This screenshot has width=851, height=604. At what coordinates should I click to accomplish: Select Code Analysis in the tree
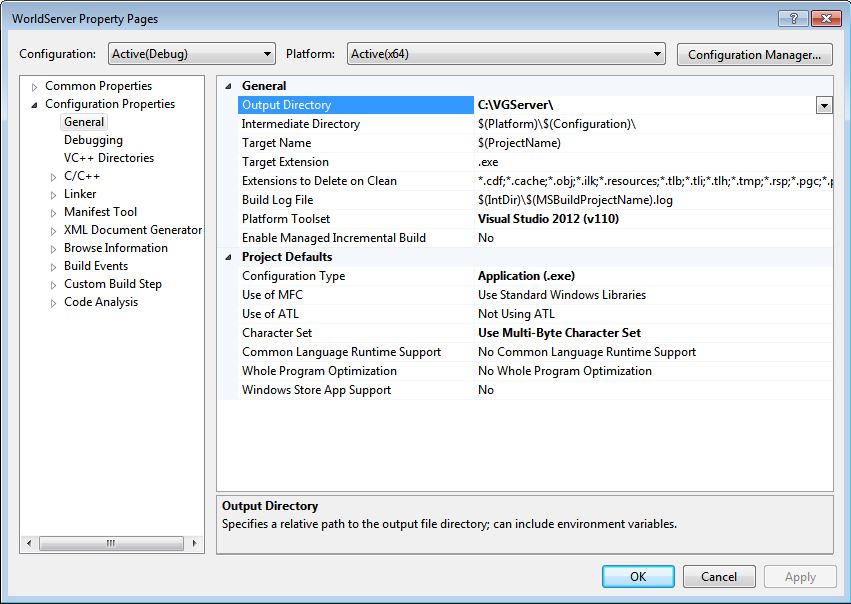click(101, 302)
